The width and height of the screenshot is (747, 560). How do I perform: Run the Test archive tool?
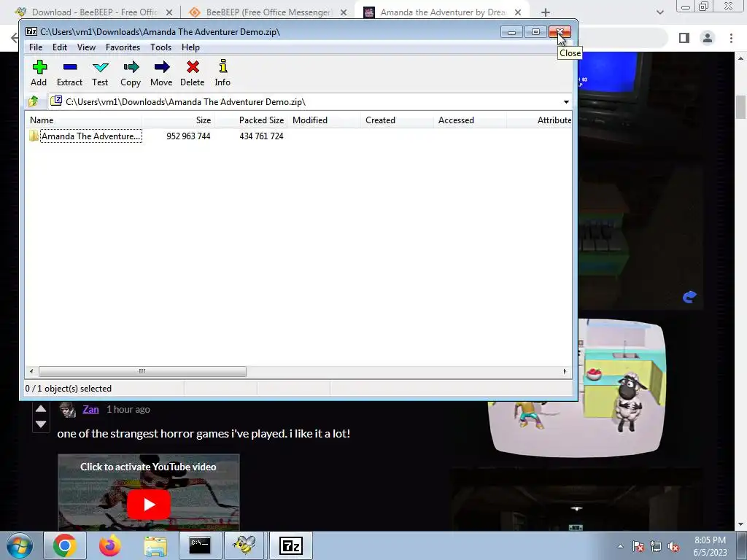pyautogui.click(x=100, y=73)
